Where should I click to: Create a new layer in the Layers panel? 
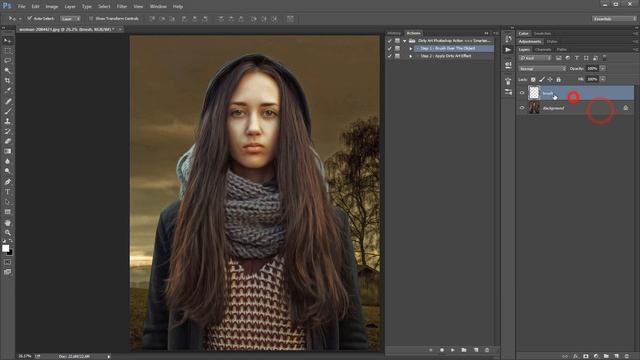click(x=616, y=356)
